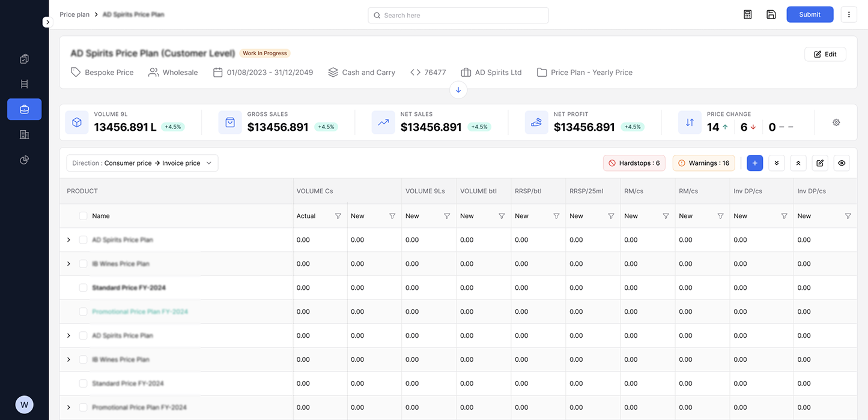Click the calculator icon in top bar
Viewport: 868px width, 420px height.
coord(748,14)
